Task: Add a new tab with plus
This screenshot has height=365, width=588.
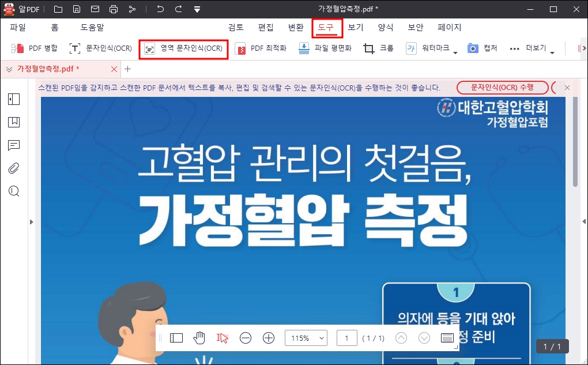Action: tap(127, 69)
